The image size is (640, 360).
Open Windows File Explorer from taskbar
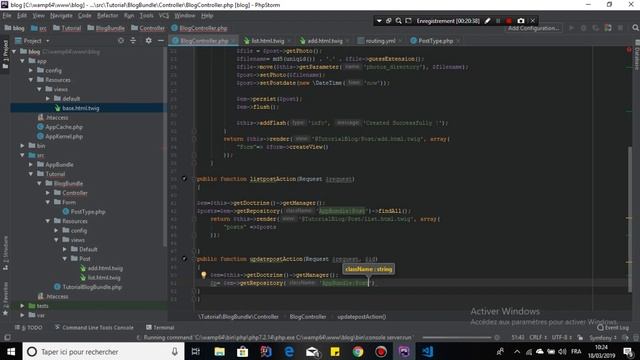[220, 351]
